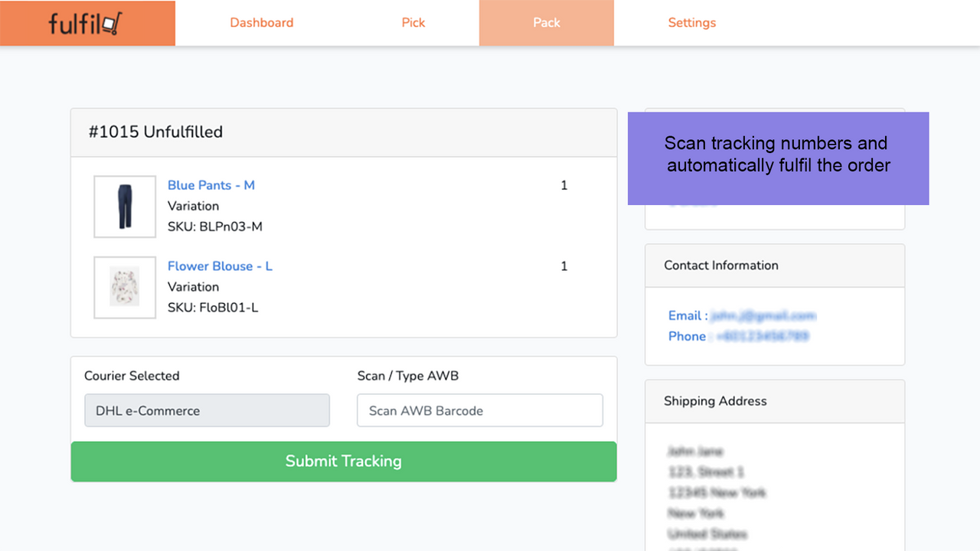Click the Blue Pants product thumbnail

click(125, 207)
